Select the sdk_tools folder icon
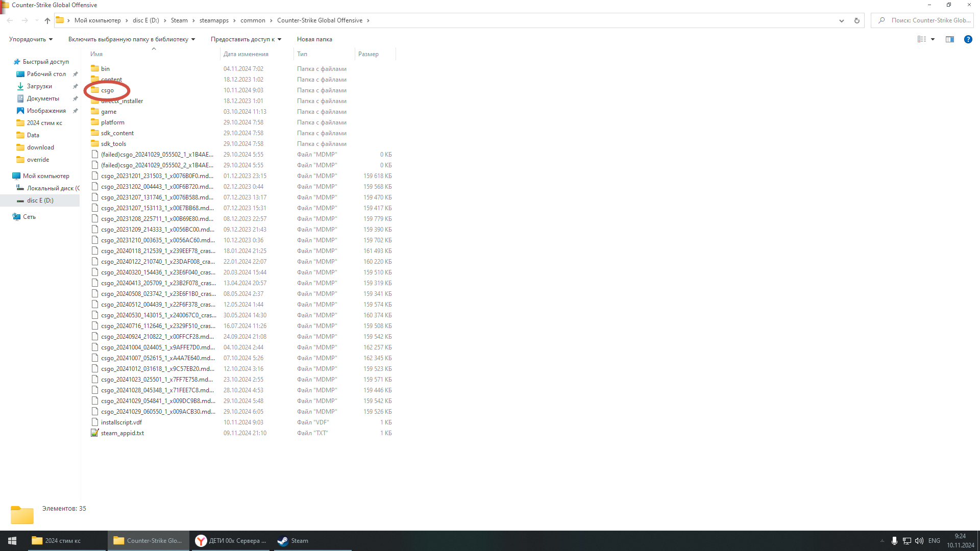Image resolution: width=980 pixels, height=551 pixels. [x=95, y=143]
